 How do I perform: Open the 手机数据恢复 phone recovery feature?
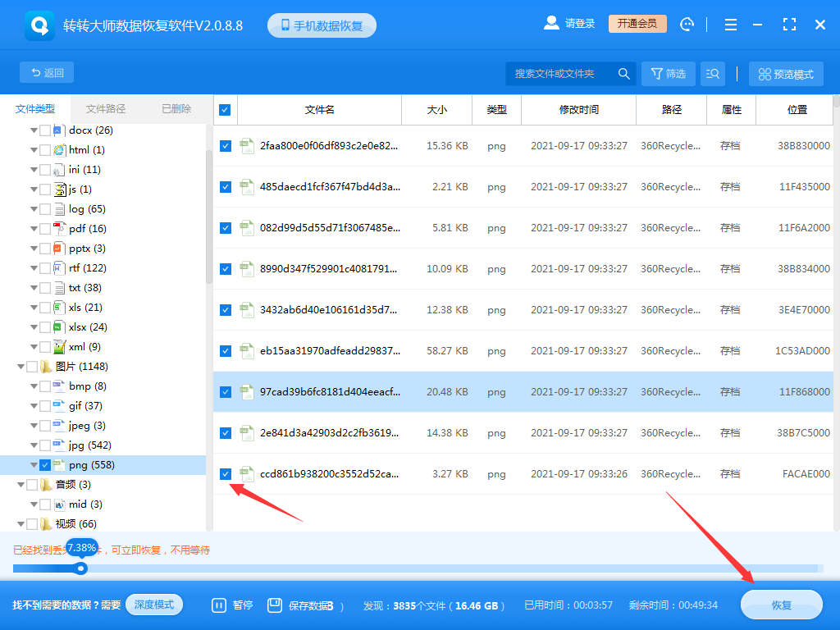tap(321, 25)
